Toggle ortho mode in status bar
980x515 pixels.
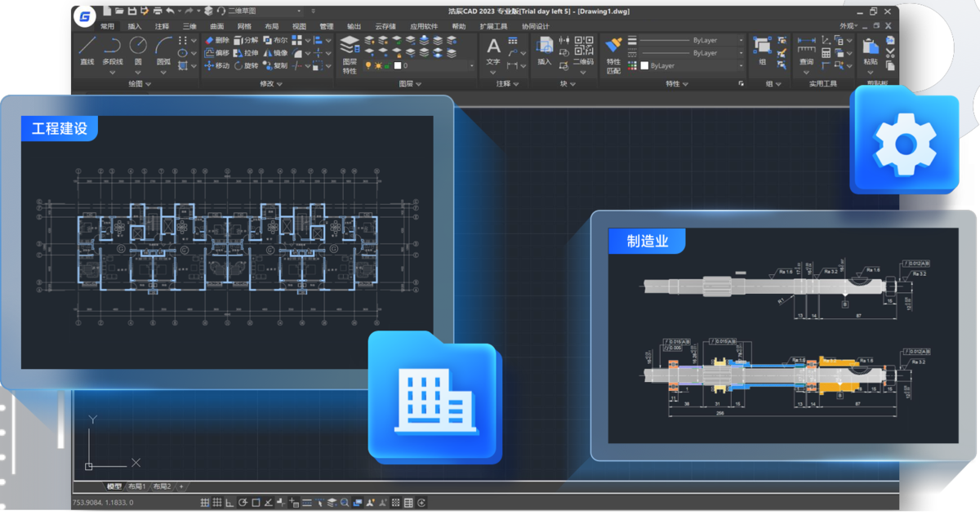click(230, 503)
